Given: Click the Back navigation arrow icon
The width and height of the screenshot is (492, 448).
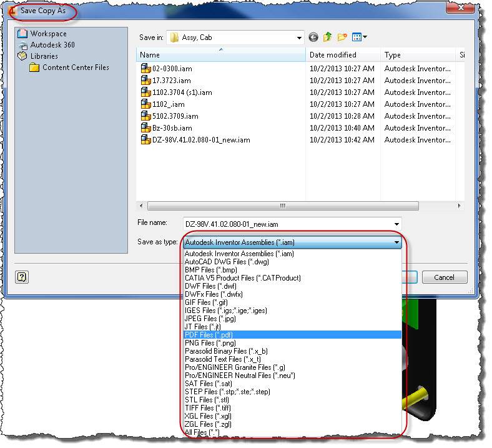Looking at the screenshot, I should [313, 37].
